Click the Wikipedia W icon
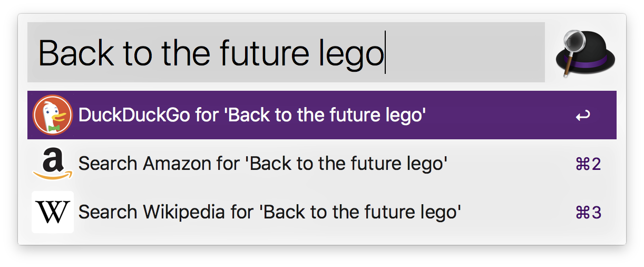Viewport: 644px width, 267px height. pos(53,212)
